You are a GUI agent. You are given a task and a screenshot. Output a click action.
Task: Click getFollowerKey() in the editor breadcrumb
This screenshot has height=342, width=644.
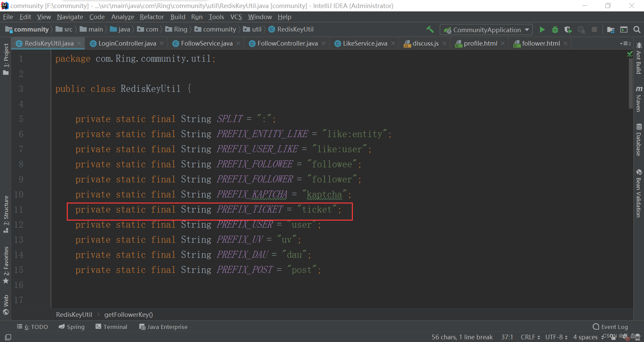tap(128, 315)
